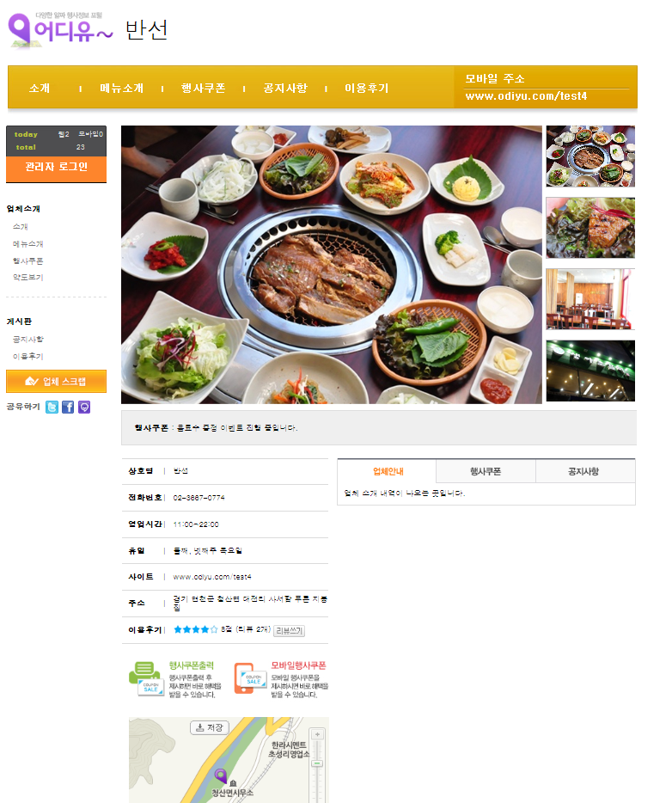
Task: Open 약도보기 in the sidebar
Action: tap(28, 278)
